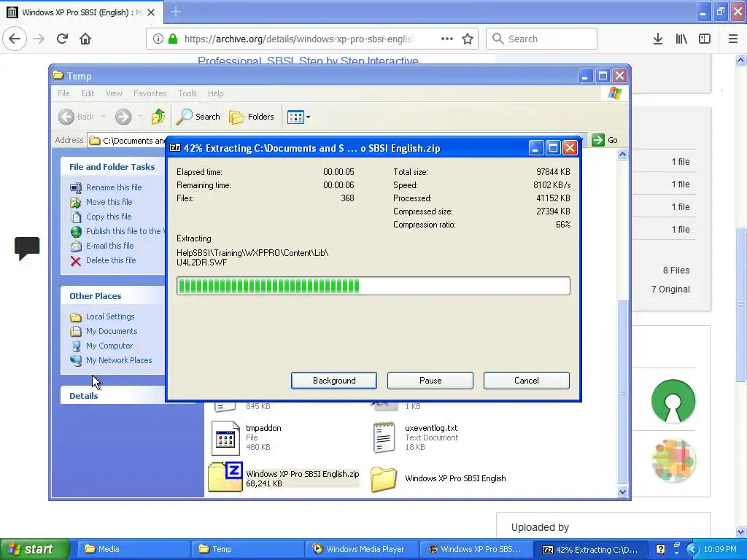747x560 pixels.
Task: Open Search in the Temp window
Action: (x=198, y=116)
